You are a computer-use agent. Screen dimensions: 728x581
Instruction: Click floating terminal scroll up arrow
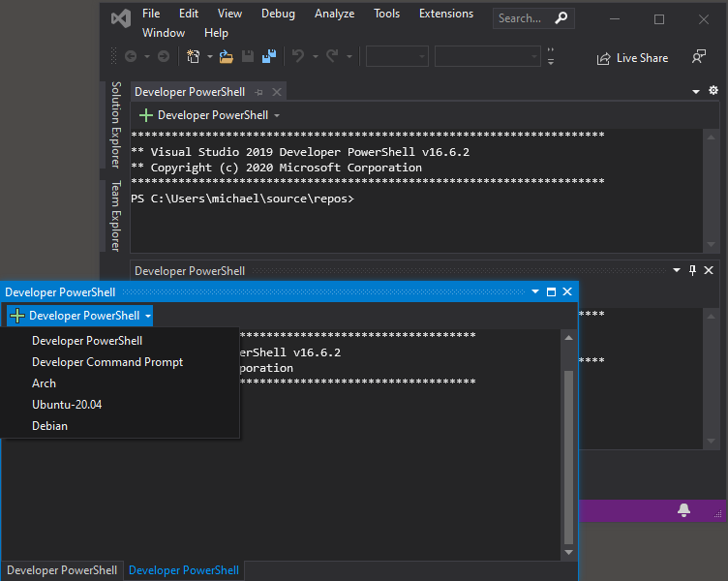click(x=568, y=338)
